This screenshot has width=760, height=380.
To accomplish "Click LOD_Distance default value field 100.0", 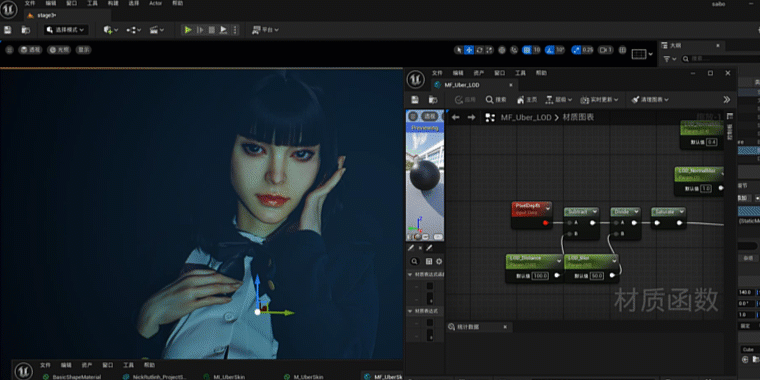I will click(x=540, y=276).
